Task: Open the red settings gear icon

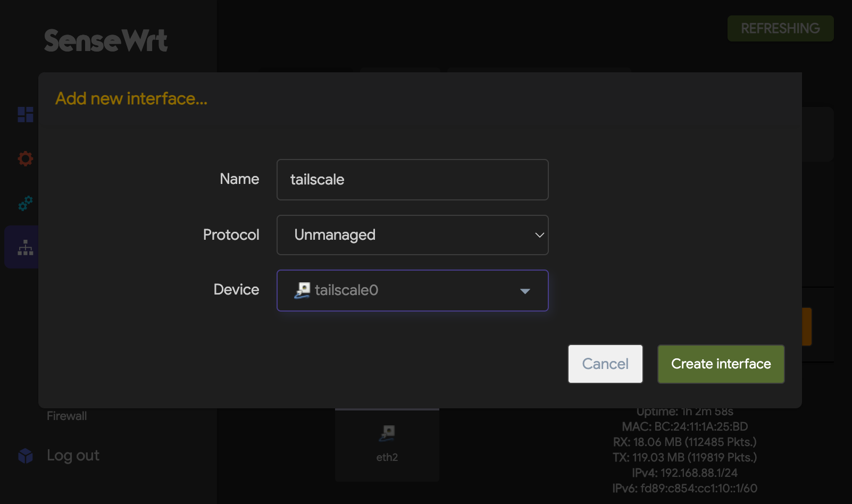Action: (24, 158)
